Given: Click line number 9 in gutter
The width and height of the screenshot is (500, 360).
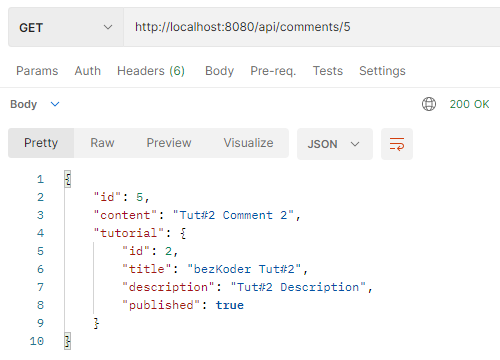Looking at the screenshot, I should [x=40, y=323].
